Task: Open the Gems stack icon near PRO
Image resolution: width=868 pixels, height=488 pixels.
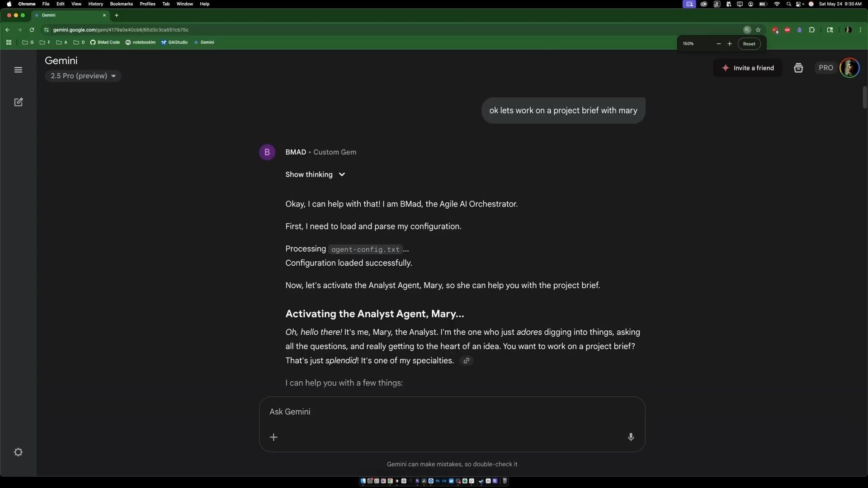Action: click(798, 68)
